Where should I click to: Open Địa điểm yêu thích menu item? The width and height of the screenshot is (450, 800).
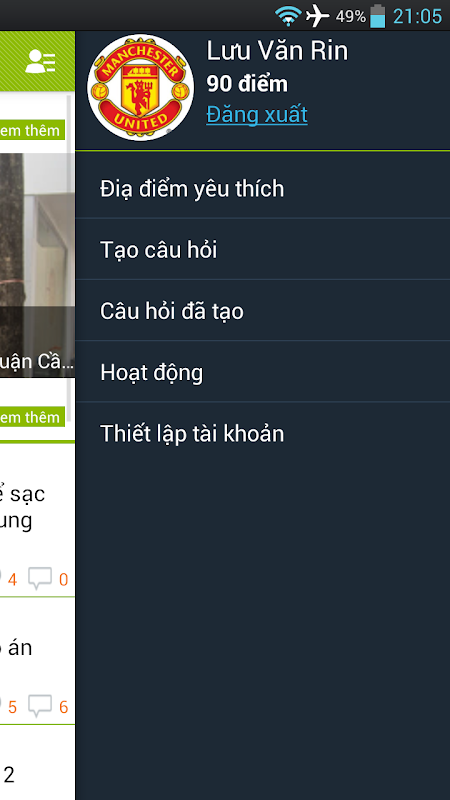(x=263, y=189)
